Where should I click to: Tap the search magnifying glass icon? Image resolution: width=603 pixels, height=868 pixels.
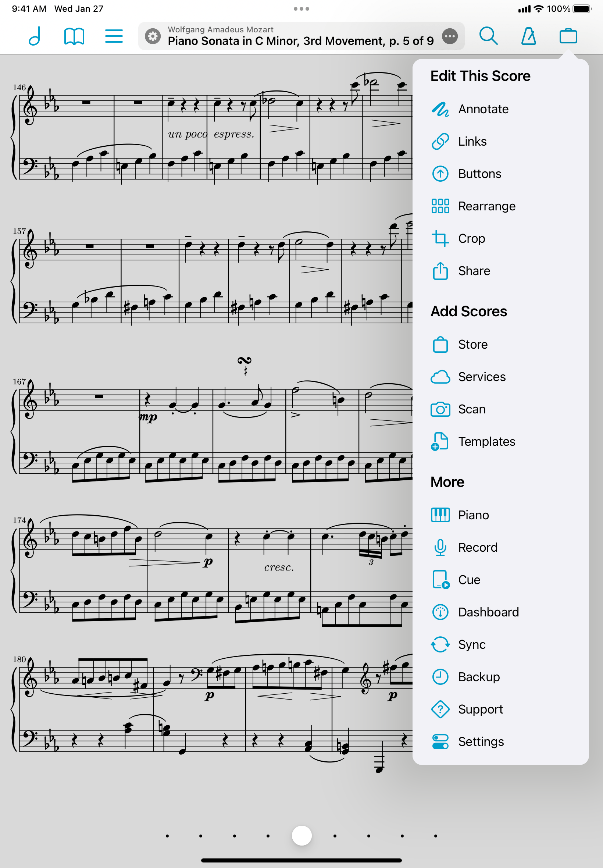click(x=489, y=36)
